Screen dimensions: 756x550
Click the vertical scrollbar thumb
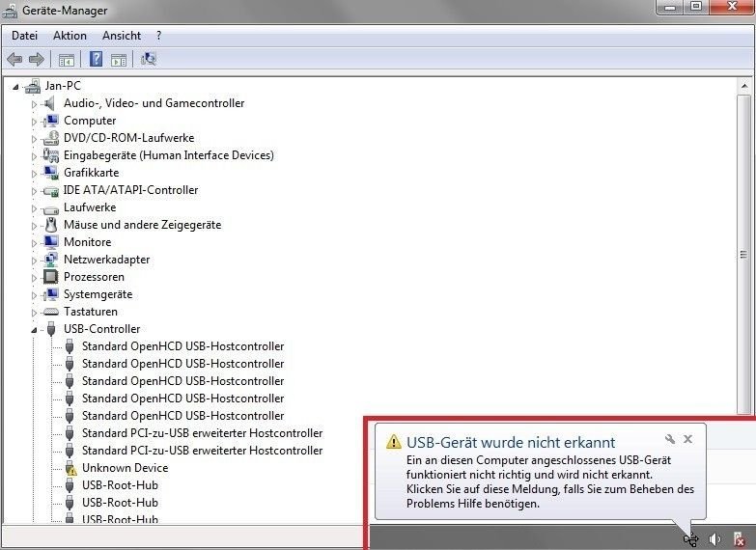[x=744, y=254]
